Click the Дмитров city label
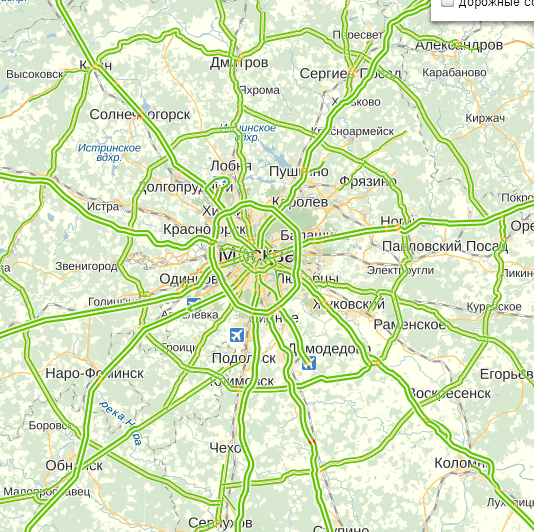Screen dimensions: 534x532 239,63
